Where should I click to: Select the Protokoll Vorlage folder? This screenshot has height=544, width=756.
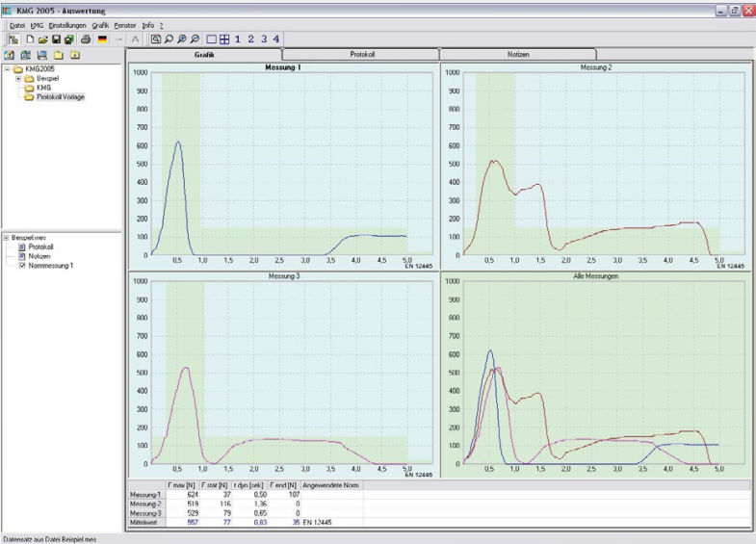[61, 96]
